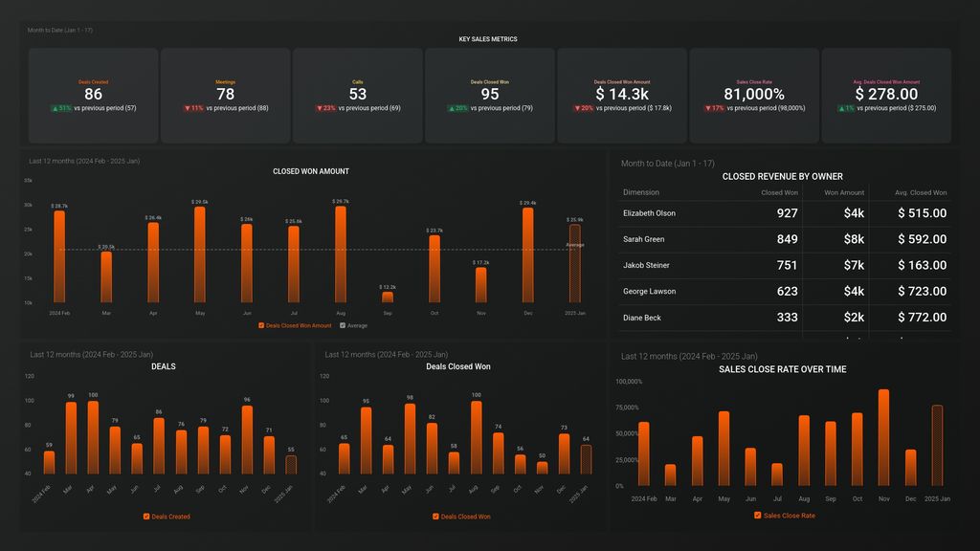Sort table by Avg. Closed Won column header
The height and width of the screenshot is (551, 980).
pos(921,192)
